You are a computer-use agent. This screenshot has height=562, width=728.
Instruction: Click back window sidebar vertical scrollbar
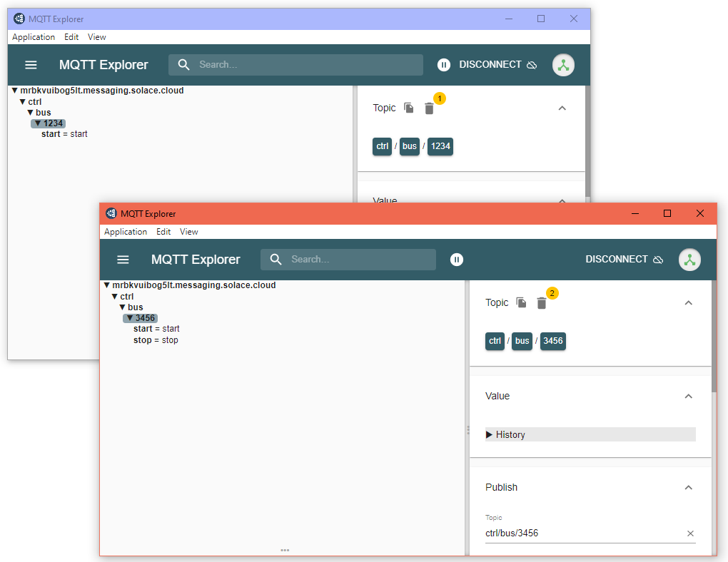tap(587, 141)
